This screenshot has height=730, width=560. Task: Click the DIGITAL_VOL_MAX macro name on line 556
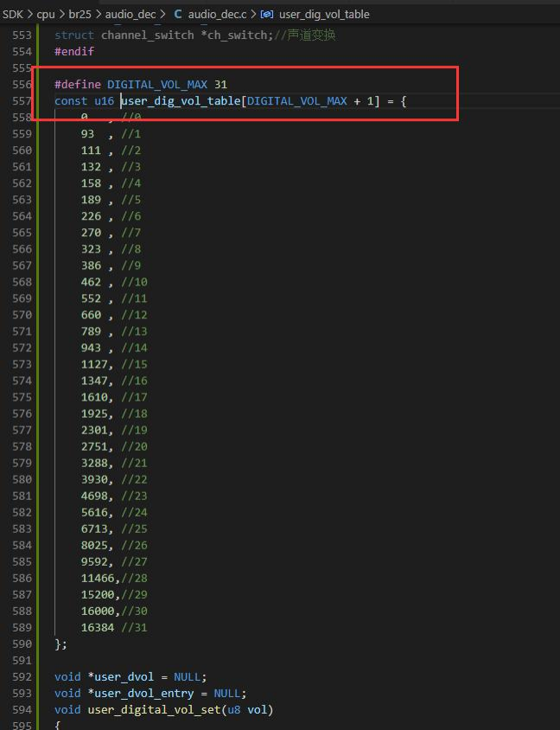tap(157, 84)
